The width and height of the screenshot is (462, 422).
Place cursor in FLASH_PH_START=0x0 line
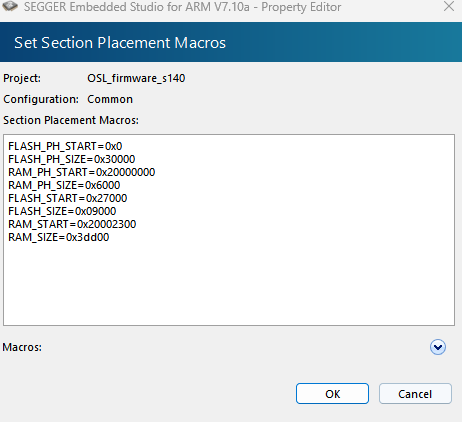click(x=65, y=146)
